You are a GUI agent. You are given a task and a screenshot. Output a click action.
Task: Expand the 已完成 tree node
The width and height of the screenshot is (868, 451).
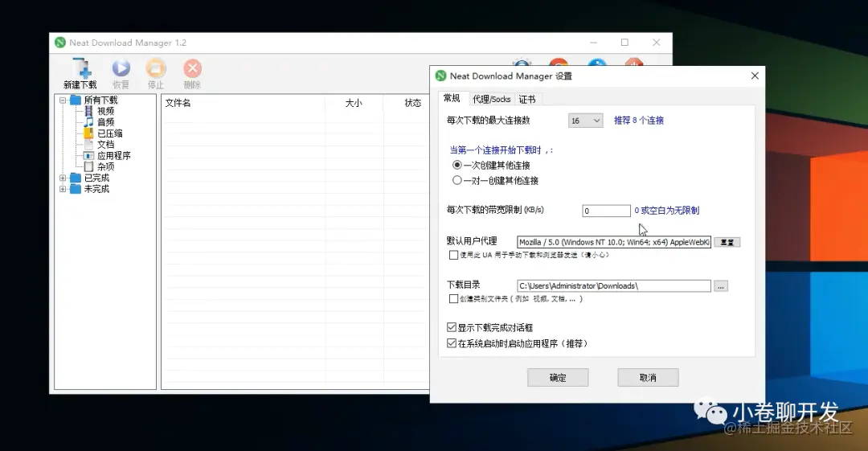coord(63,178)
